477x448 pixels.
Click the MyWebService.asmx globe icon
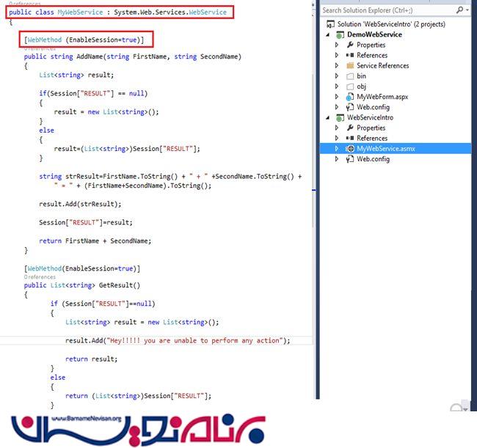click(350, 148)
